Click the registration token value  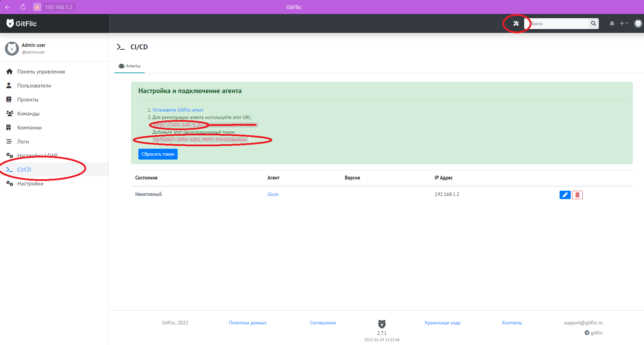200,139
